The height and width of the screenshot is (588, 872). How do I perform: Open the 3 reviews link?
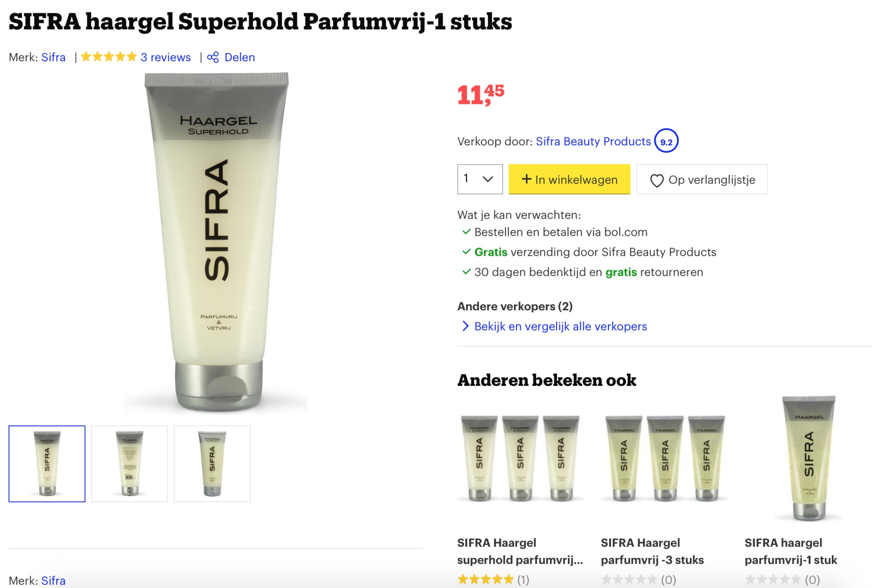(165, 57)
